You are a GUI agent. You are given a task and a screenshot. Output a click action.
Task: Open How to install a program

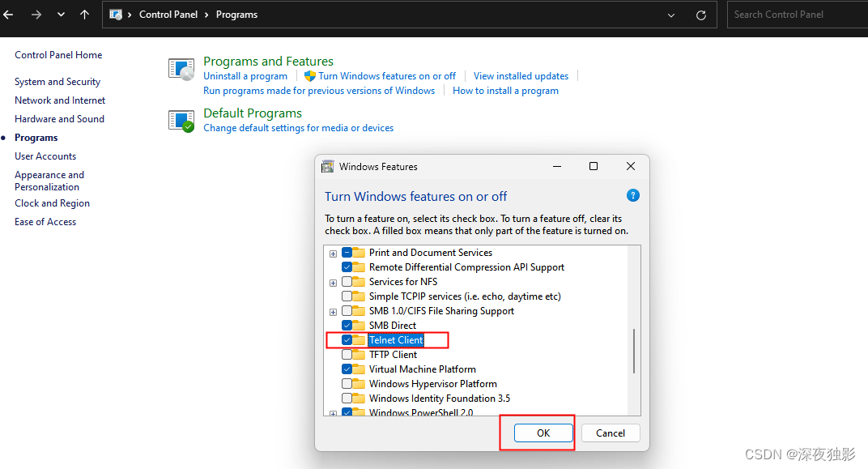click(505, 91)
